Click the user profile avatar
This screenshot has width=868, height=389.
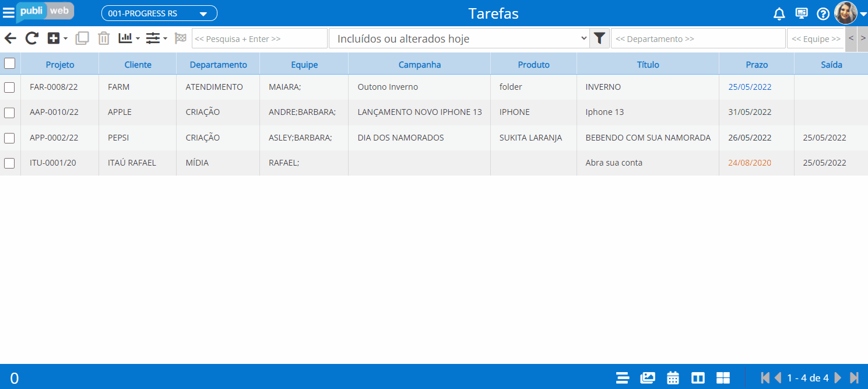pyautogui.click(x=846, y=13)
